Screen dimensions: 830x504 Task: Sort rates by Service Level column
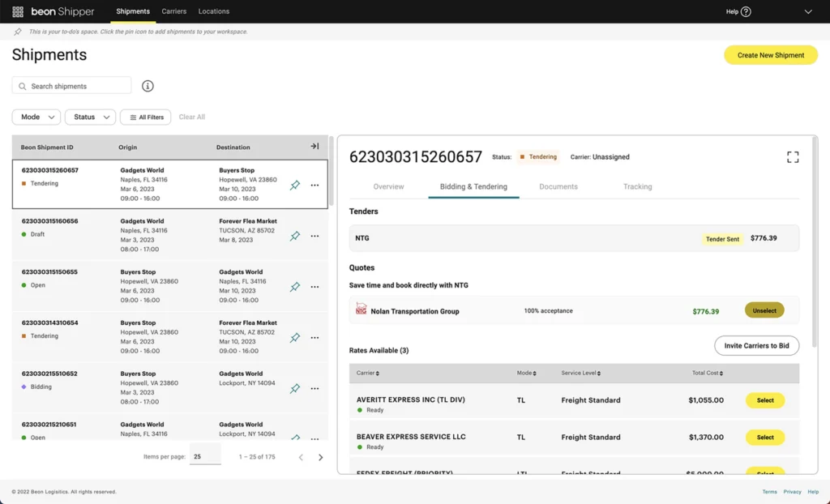(580, 374)
